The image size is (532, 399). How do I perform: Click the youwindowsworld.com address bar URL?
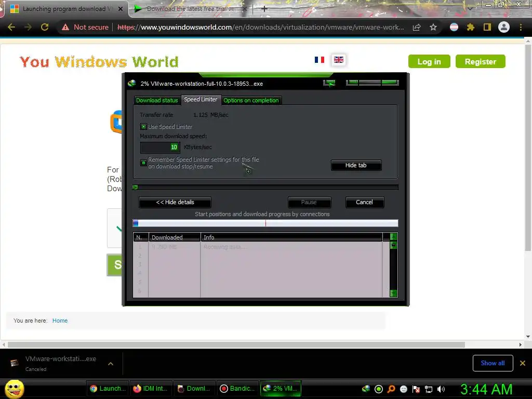(x=261, y=27)
